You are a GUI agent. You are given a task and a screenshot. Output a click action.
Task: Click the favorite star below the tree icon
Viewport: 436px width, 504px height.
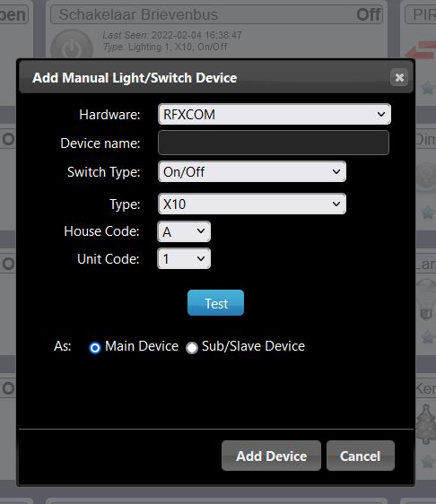pyautogui.click(x=428, y=462)
